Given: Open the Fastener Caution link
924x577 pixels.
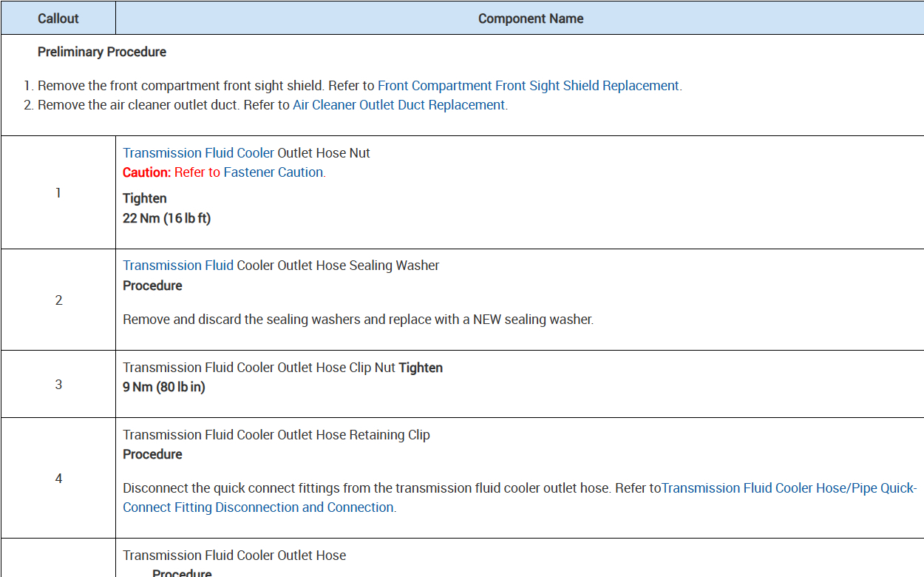Looking at the screenshot, I should (274, 172).
